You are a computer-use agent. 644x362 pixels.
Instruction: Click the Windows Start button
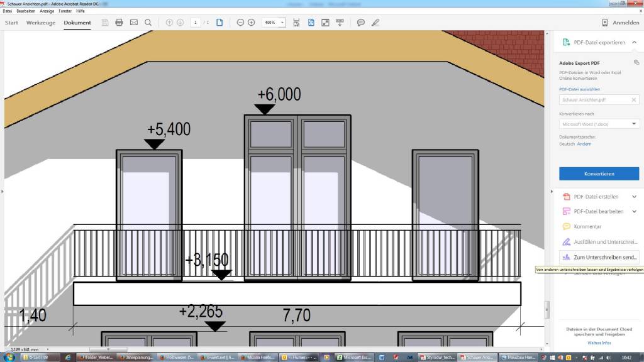(x=9, y=358)
